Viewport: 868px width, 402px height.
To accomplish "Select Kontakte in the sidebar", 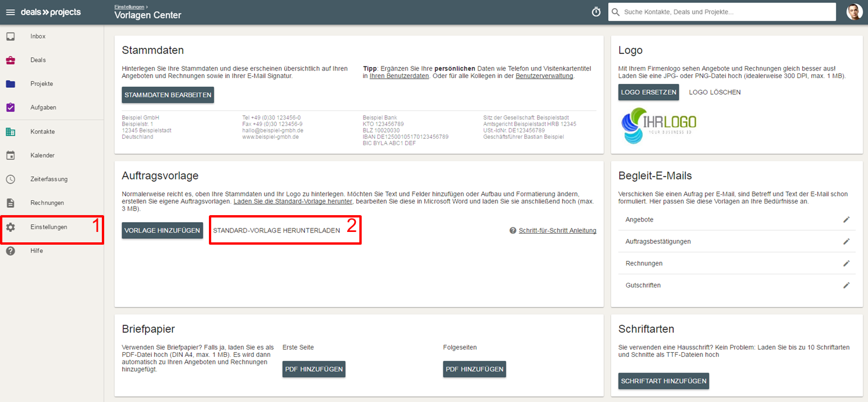I will click(x=43, y=132).
